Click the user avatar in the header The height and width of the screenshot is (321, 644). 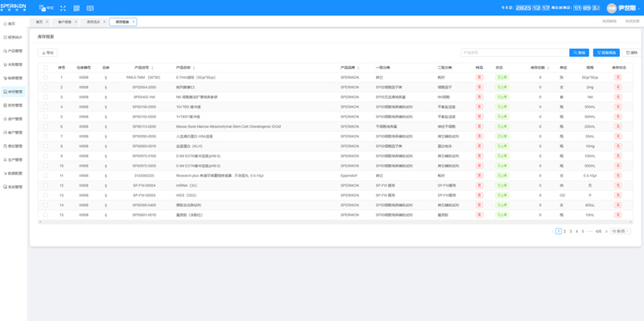(x=612, y=8)
